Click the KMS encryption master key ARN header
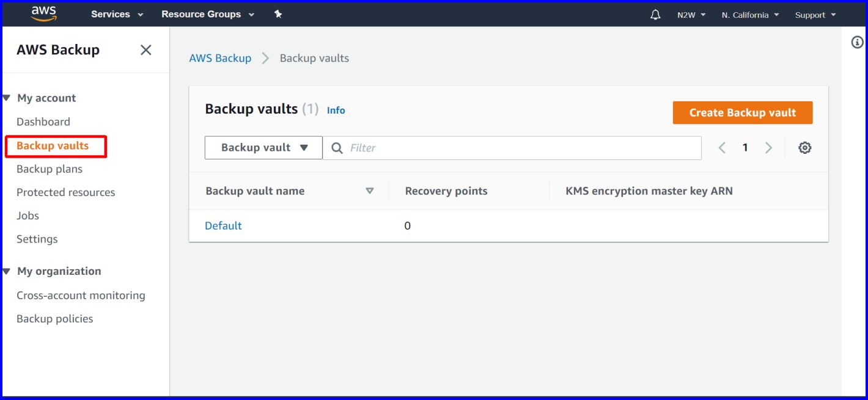 (x=649, y=191)
